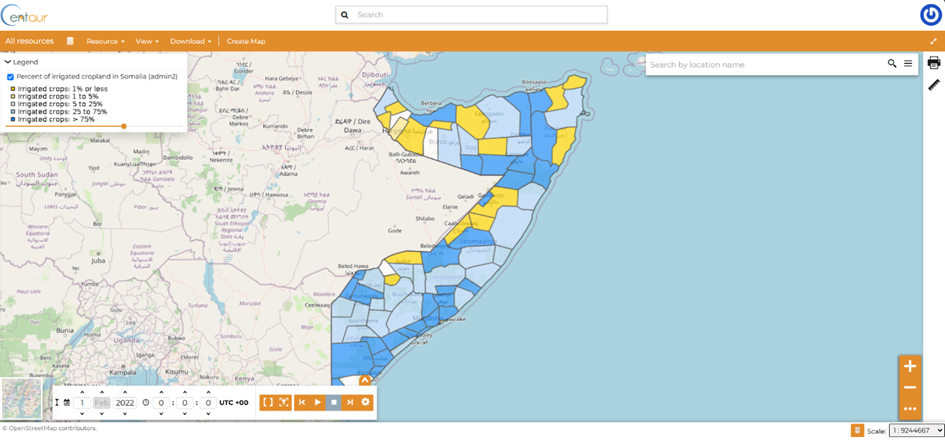Open the Download menu
This screenshot has height=442, width=945.
(190, 41)
